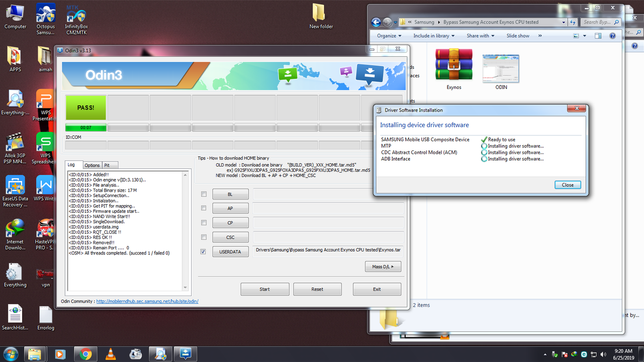
Task: Click the Odin log scrollbar down arrow
Action: click(185, 288)
